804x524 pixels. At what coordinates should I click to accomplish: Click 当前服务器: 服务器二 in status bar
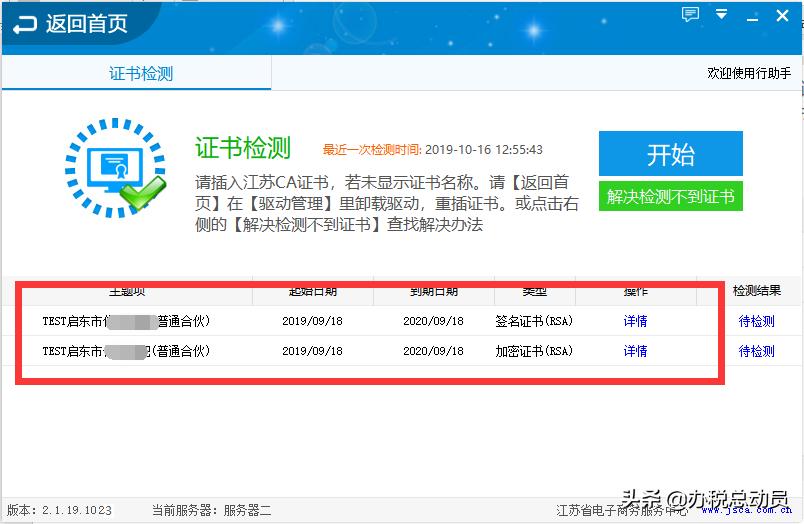[x=211, y=510]
